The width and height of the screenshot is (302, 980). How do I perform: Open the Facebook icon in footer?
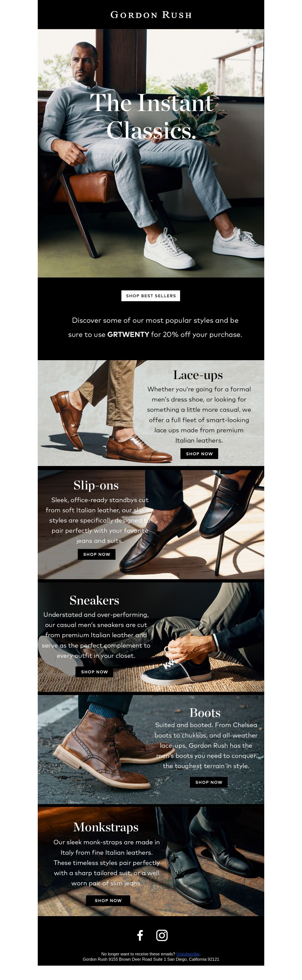(140, 935)
